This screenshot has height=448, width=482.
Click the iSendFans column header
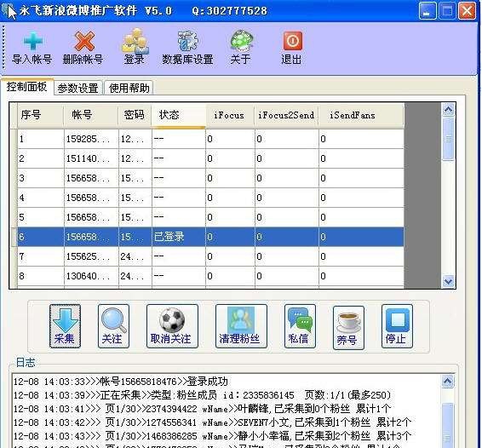361,115
